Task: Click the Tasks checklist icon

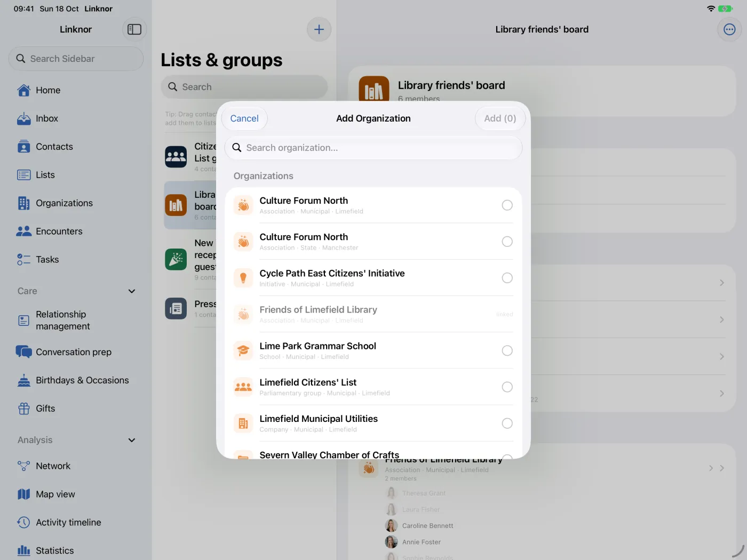Action: [x=24, y=260]
